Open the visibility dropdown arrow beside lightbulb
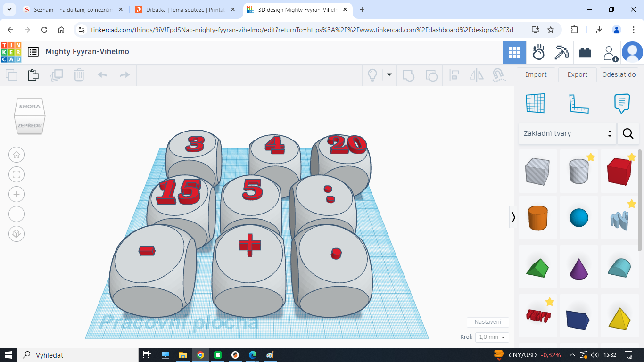Screen dimensions: 644x362 [x=389, y=74]
